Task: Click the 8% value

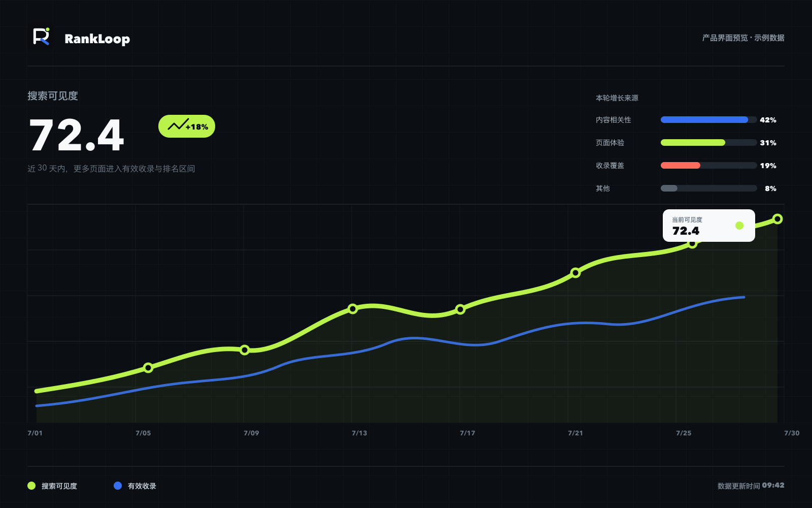Action: pos(770,188)
